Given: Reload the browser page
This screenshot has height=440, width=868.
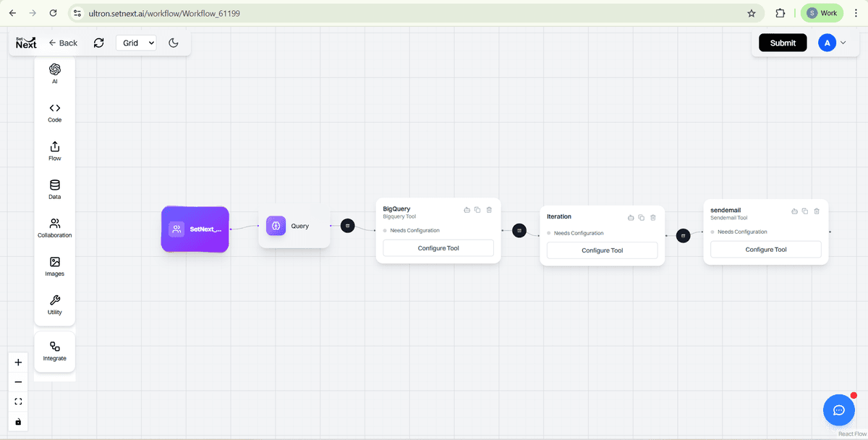Looking at the screenshot, I should 53,13.
